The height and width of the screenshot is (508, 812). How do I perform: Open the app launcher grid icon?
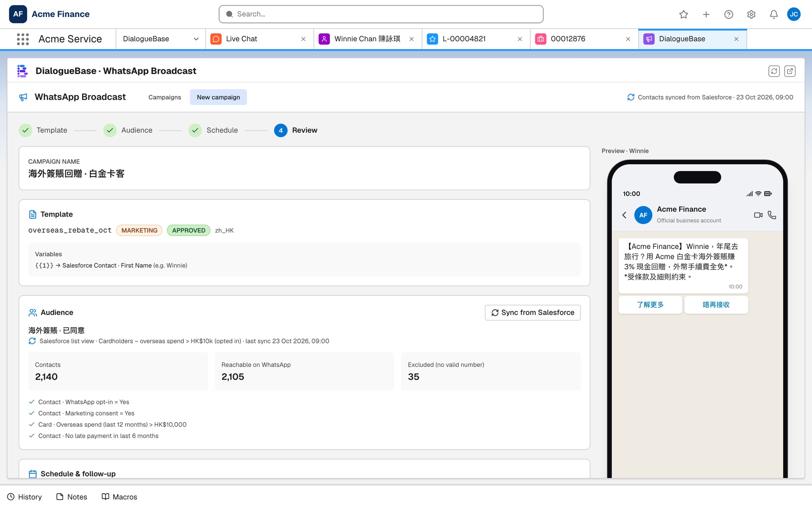(23, 39)
